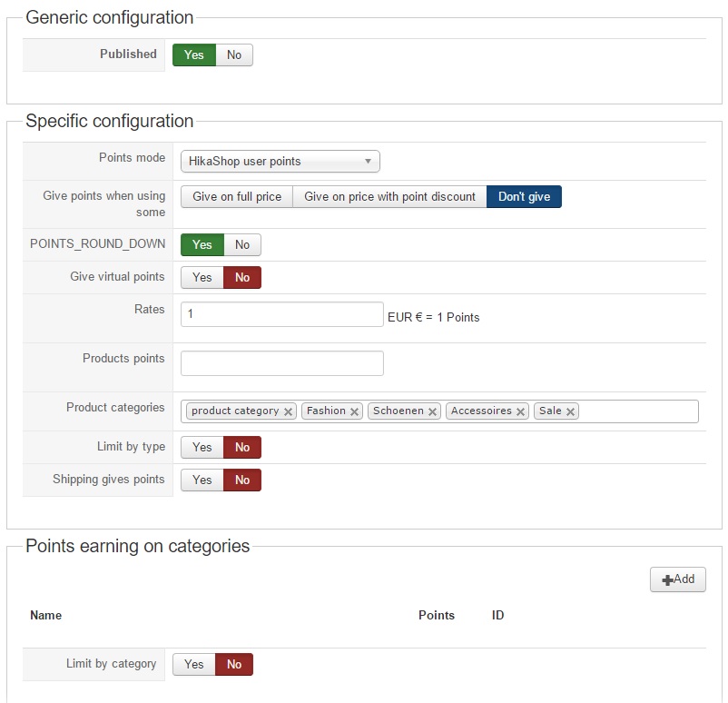Click the Add category points button

tap(678, 579)
